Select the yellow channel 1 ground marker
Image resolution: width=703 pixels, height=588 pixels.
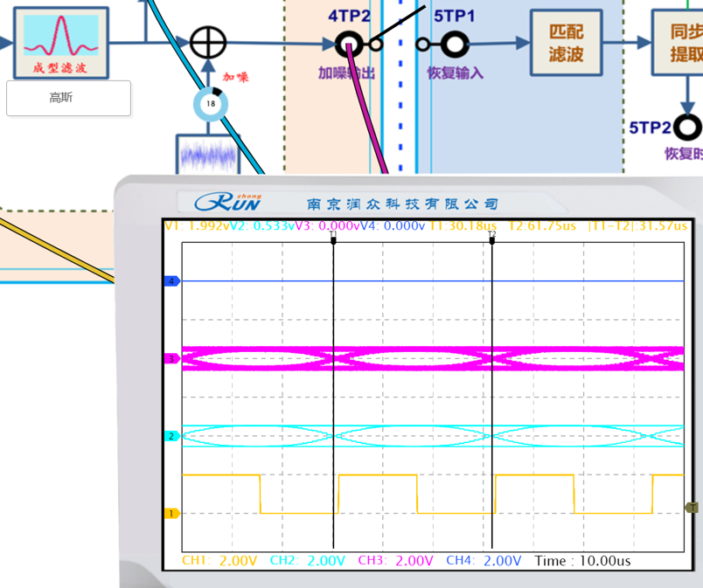click(172, 514)
